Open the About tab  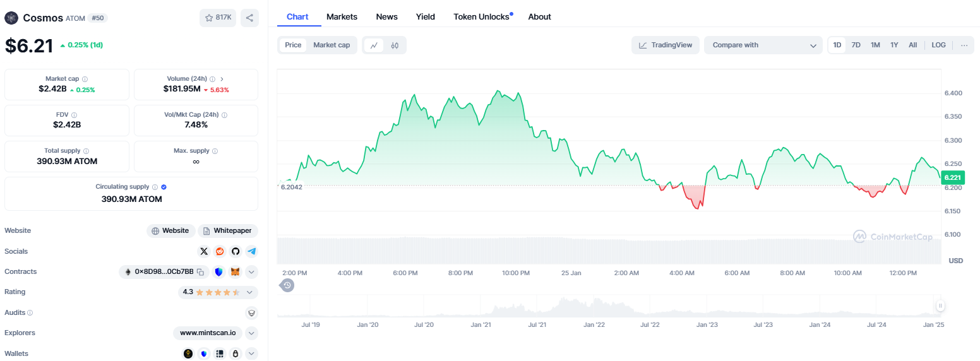coord(540,17)
